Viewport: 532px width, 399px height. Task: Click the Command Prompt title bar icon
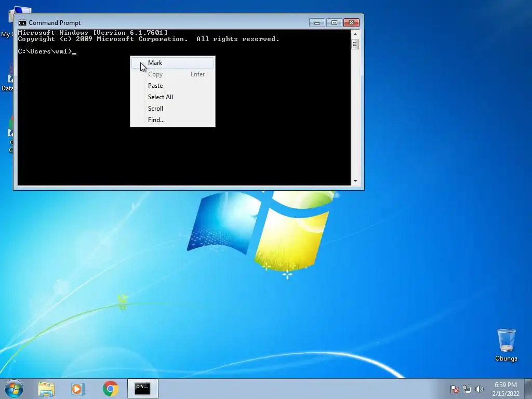pyautogui.click(x=22, y=23)
